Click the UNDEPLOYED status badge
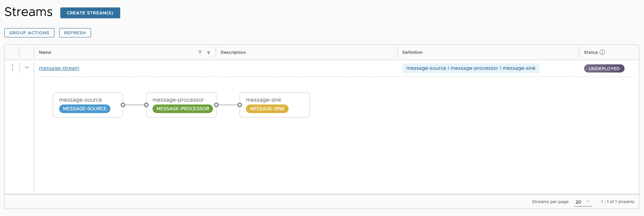The width and height of the screenshot is (644, 216). (604, 69)
